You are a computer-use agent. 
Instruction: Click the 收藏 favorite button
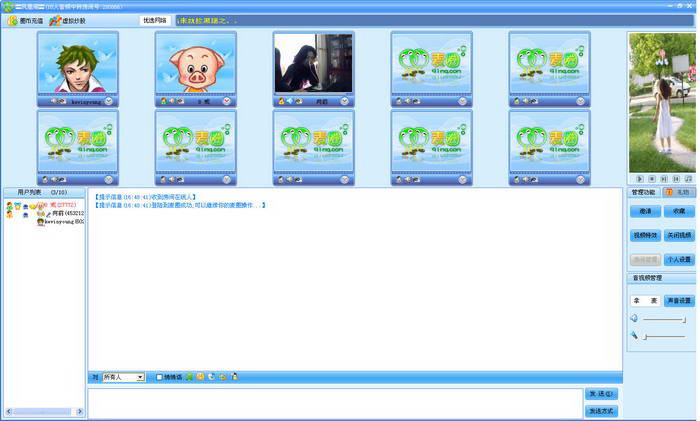tap(679, 211)
